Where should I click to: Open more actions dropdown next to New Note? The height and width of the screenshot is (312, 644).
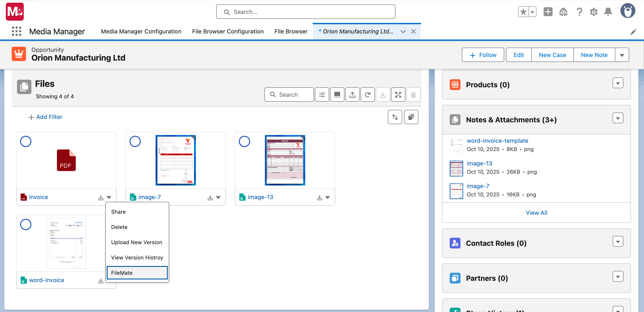(x=622, y=55)
